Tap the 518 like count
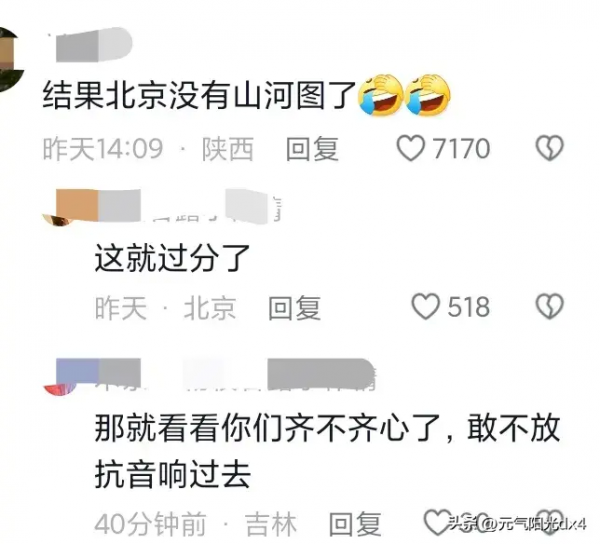The width and height of the screenshot is (600, 544). coord(469,307)
